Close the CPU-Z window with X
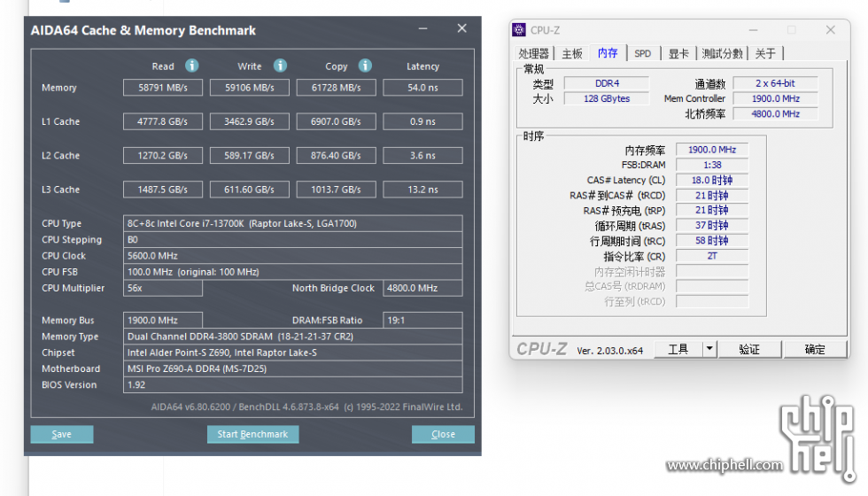The image size is (868, 496). click(831, 30)
